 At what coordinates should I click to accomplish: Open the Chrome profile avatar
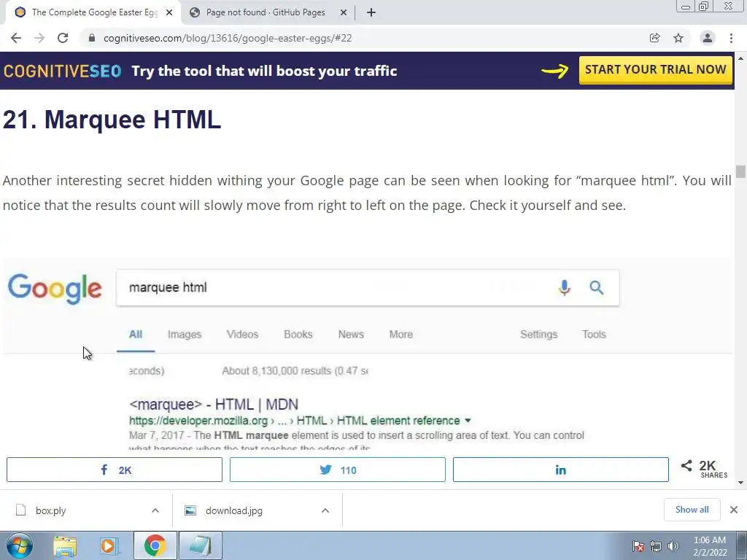click(x=708, y=38)
